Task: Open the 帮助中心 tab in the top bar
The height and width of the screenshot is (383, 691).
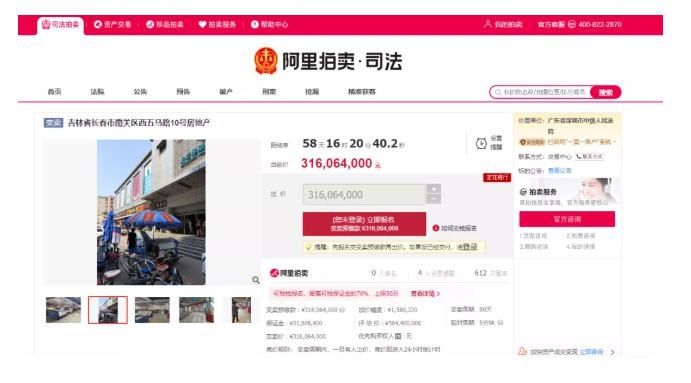Action: (269, 25)
